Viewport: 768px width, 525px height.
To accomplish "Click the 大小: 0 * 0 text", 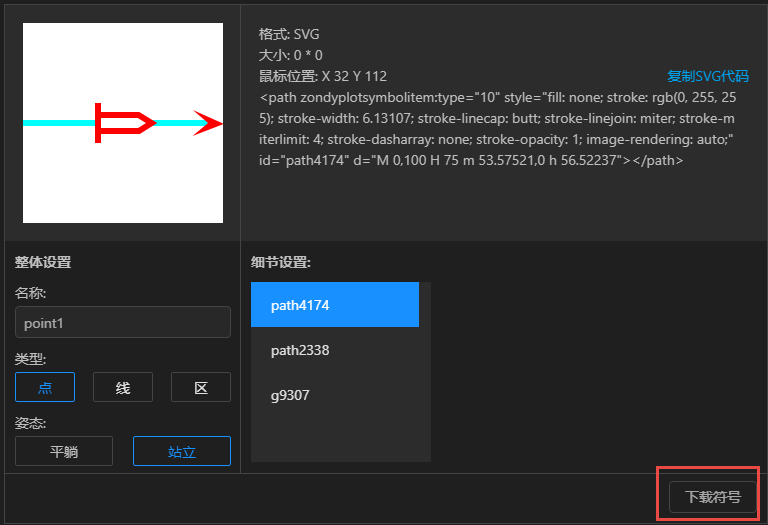I will pyautogui.click(x=290, y=55).
